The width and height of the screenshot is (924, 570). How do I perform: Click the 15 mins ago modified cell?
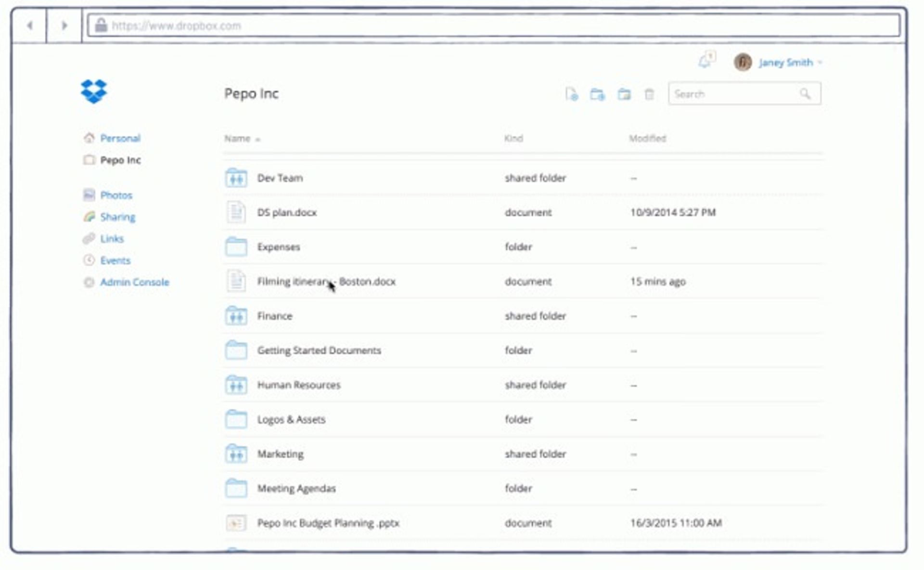click(x=658, y=282)
